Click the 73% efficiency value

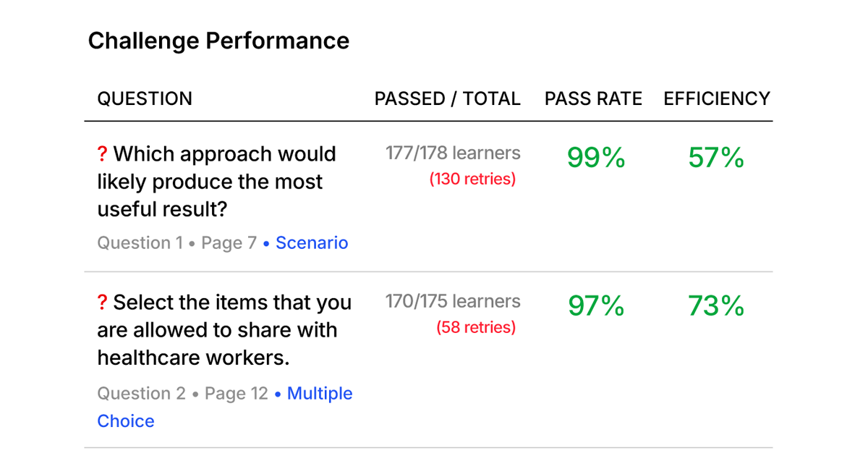point(716,305)
